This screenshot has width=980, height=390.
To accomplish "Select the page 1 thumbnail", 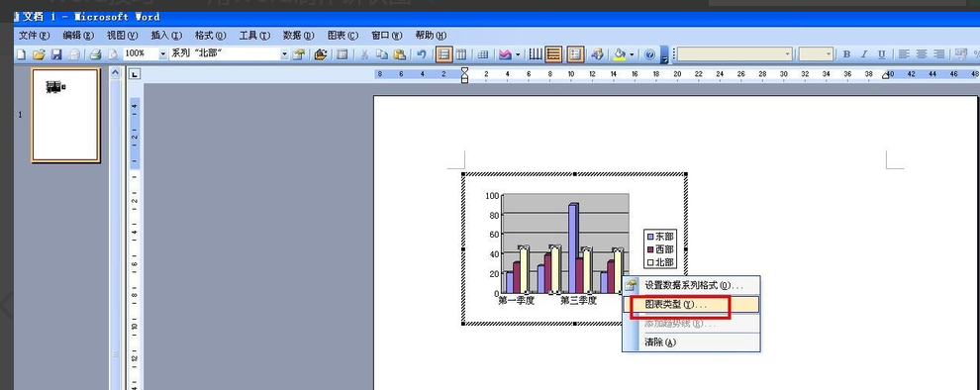I will click(x=65, y=115).
